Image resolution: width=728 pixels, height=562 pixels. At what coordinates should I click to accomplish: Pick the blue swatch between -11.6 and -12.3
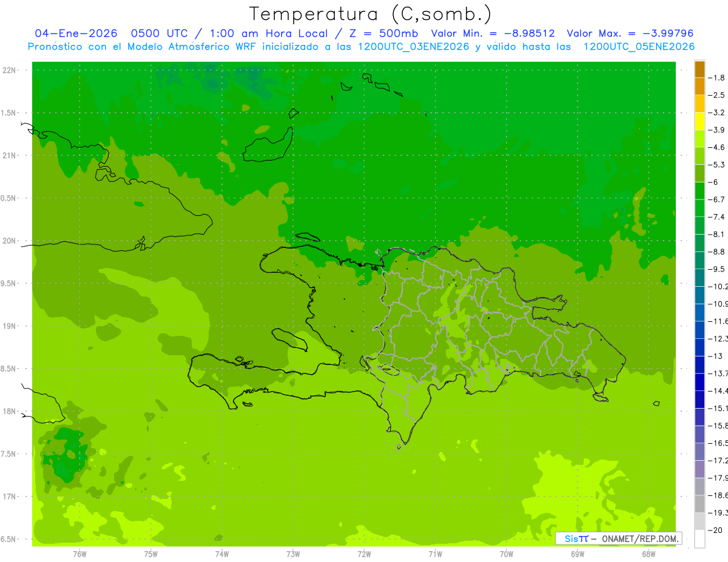[x=699, y=330]
